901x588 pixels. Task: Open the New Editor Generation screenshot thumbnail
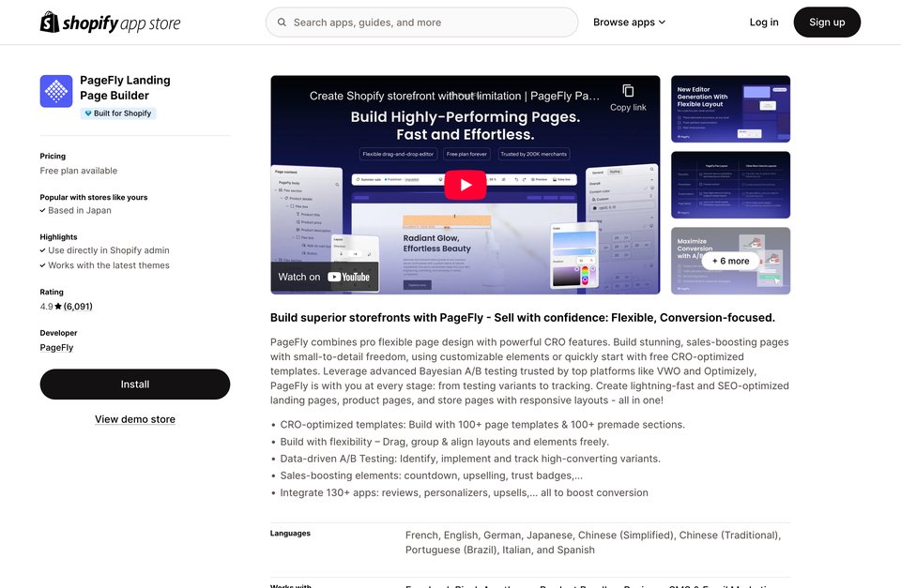coord(730,109)
